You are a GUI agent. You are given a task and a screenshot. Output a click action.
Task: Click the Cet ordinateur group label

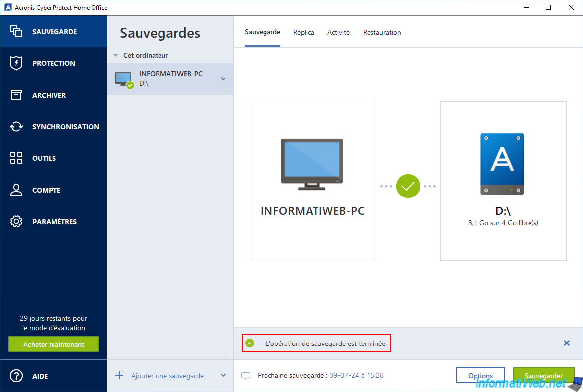[145, 55]
